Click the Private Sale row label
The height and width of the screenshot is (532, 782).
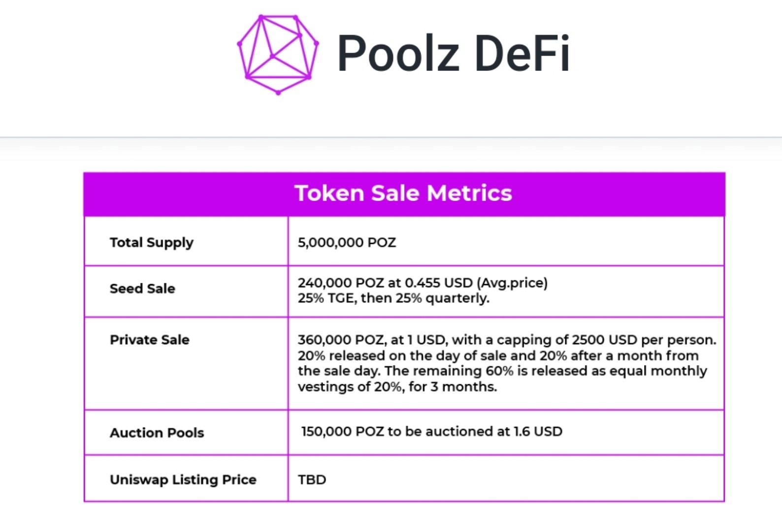pos(150,339)
